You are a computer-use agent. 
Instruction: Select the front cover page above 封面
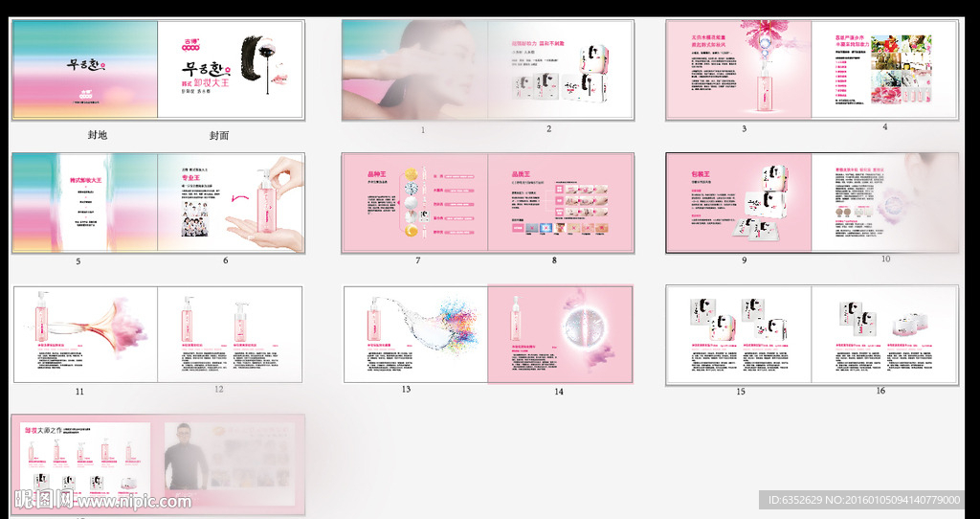tap(231, 69)
